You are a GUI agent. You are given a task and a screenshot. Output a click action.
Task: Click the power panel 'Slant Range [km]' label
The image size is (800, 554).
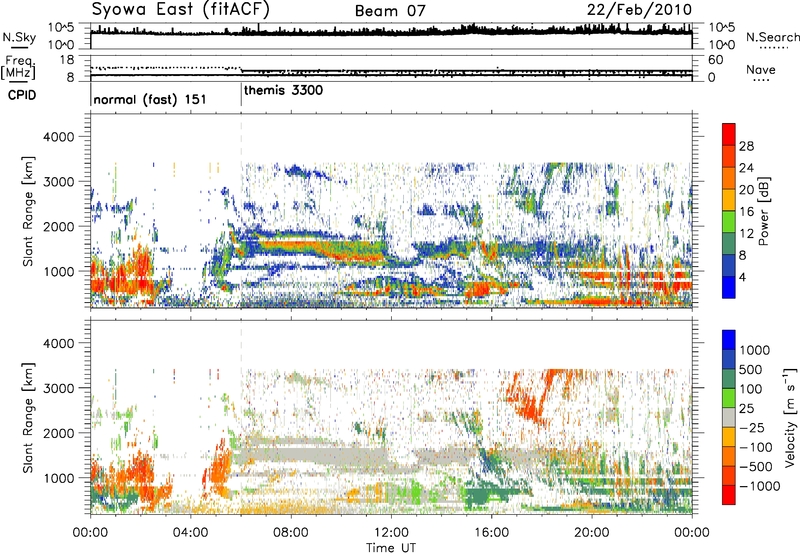point(28,211)
